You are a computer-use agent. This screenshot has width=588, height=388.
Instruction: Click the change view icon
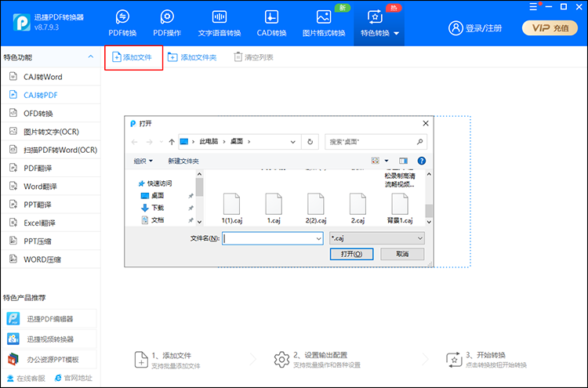tap(375, 161)
